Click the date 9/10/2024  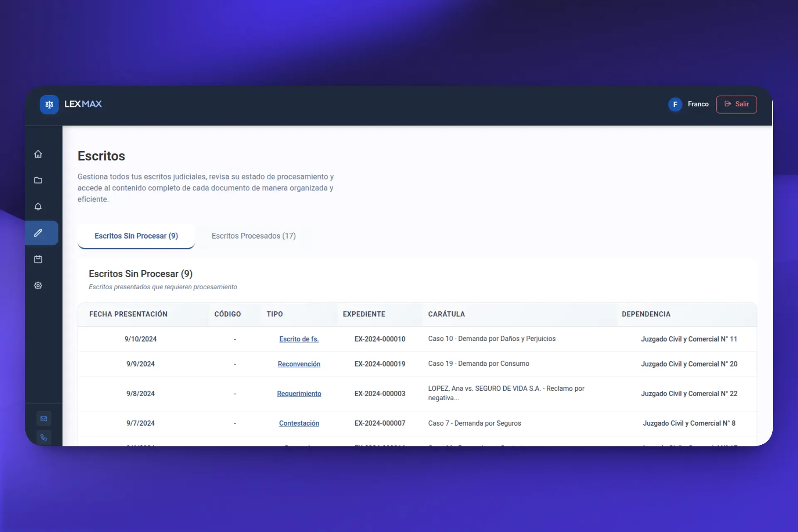point(140,339)
